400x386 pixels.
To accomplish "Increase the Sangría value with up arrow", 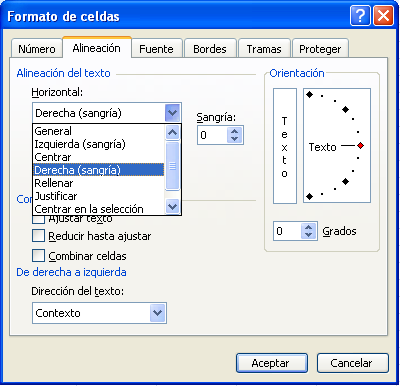I will click(234, 131).
